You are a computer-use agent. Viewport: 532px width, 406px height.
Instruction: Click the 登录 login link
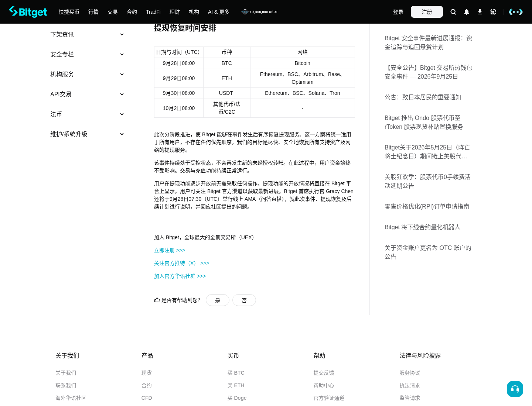(x=398, y=12)
